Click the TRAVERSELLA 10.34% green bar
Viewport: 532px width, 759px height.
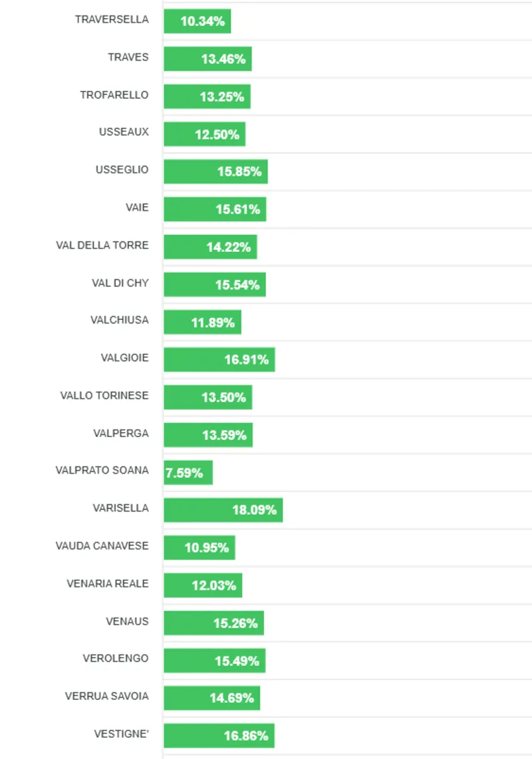pos(197,21)
